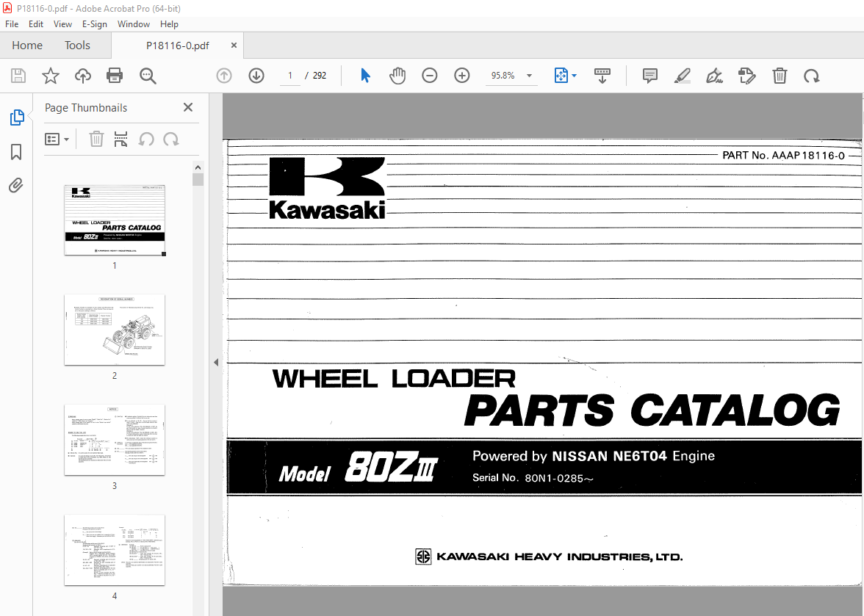Rotate thumbnail clockwise in panel
864x616 pixels.
click(x=170, y=139)
